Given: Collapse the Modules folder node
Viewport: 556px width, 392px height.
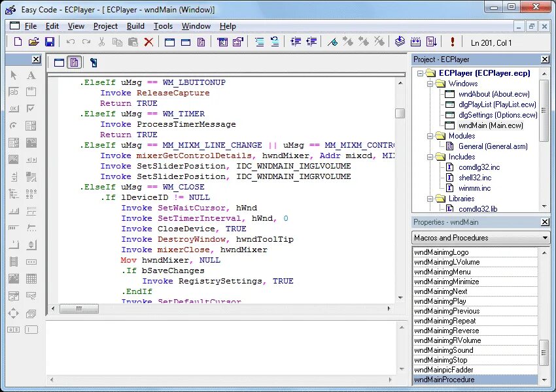Looking at the screenshot, I should pos(430,136).
